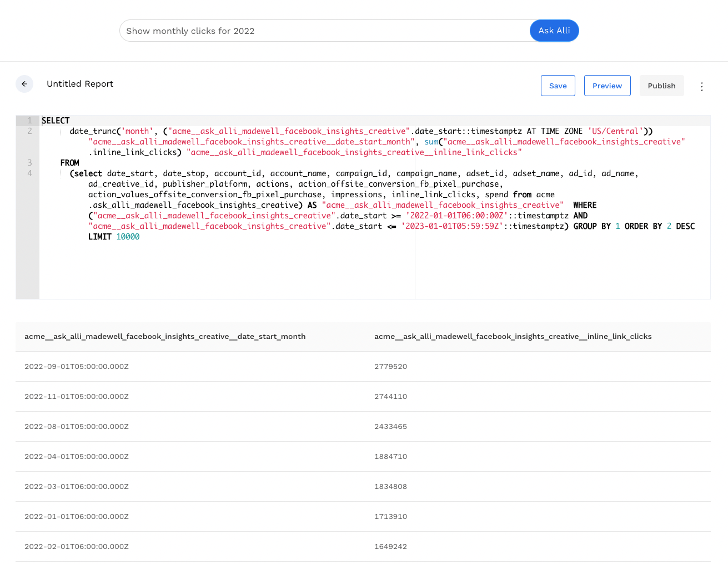Click line number 1 in the editor gutter
The width and height of the screenshot is (728, 564).
click(29, 121)
